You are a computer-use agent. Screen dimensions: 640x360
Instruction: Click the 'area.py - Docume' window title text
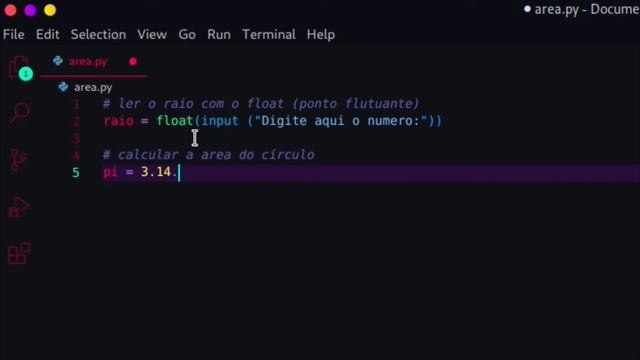point(587,9)
